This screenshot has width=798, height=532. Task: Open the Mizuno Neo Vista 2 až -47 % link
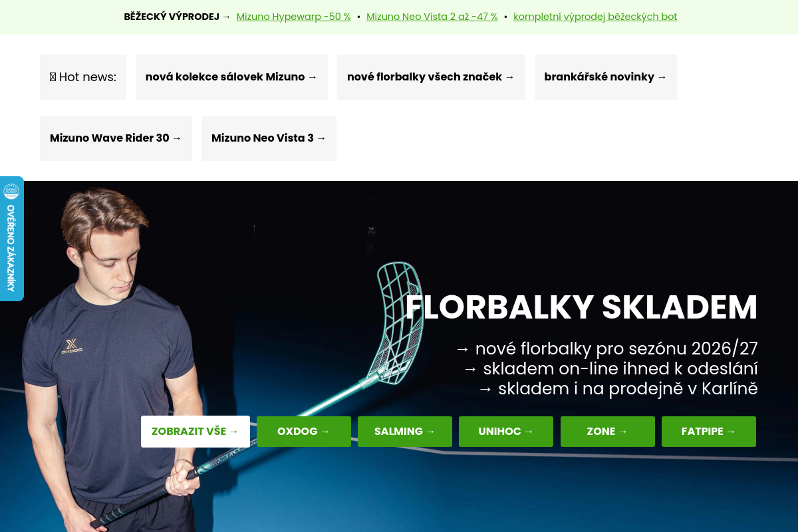(x=432, y=17)
